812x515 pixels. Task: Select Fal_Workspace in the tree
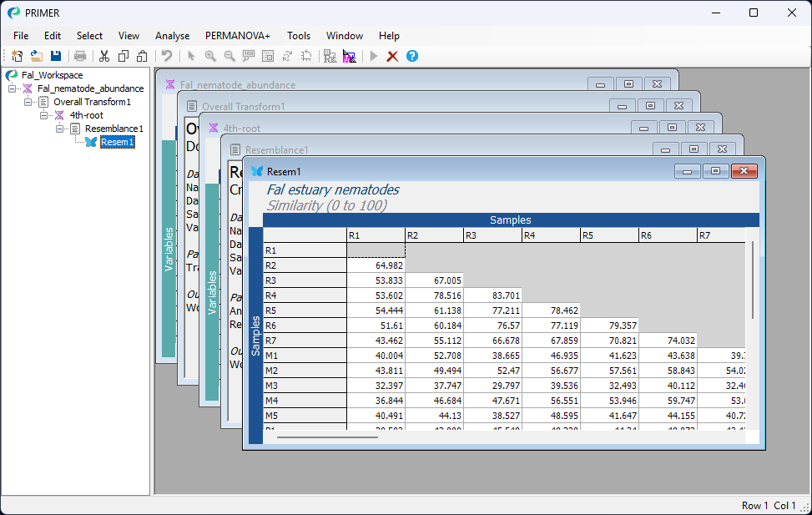tap(52, 75)
